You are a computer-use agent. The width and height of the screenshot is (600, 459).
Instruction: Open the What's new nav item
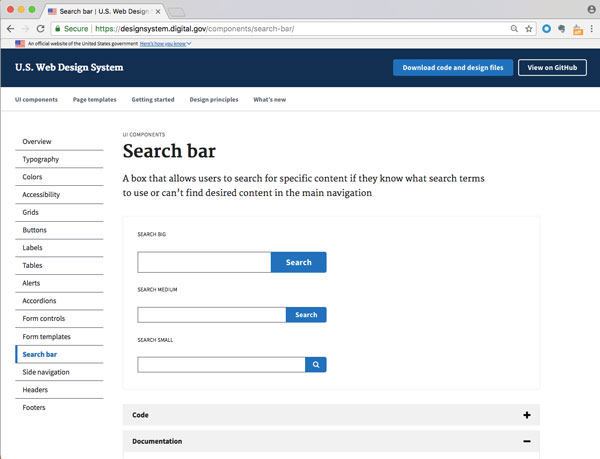pos(269,99)
